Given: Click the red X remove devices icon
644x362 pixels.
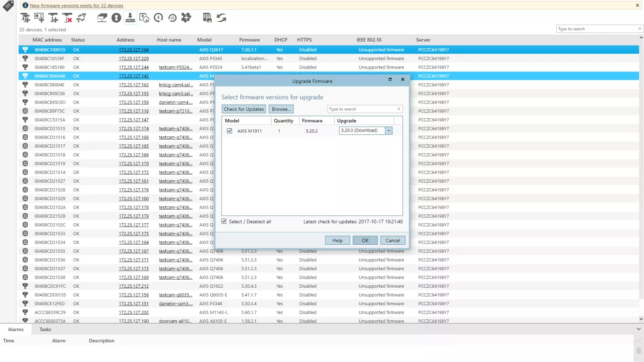Looking at the screenshot, I should point(68,18).
